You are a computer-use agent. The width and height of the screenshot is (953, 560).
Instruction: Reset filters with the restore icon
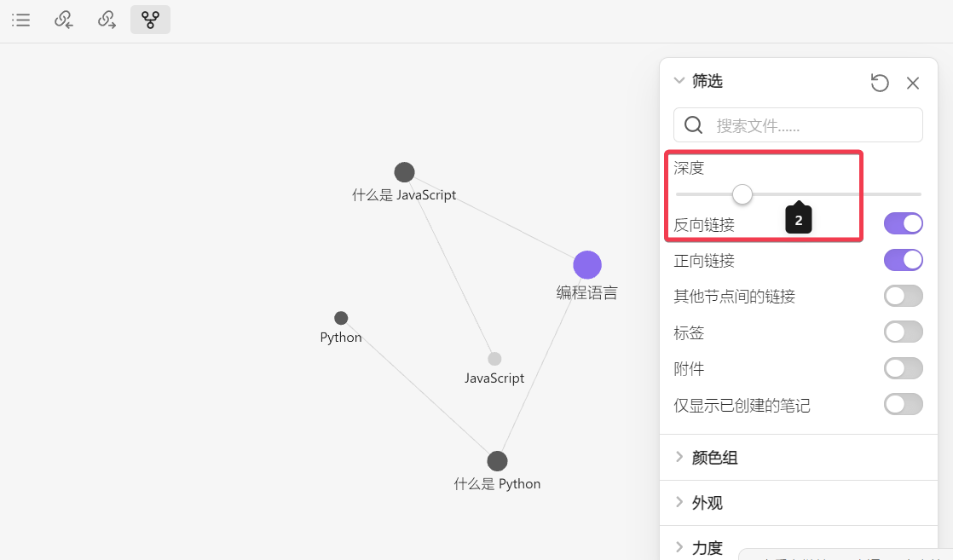[880, 83]
